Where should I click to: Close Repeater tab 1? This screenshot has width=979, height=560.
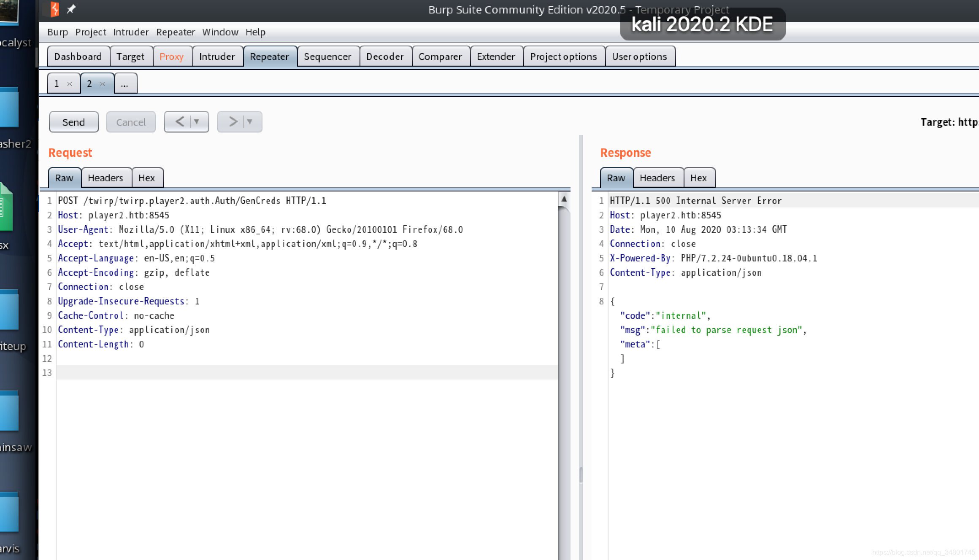[x=70, y=84]
